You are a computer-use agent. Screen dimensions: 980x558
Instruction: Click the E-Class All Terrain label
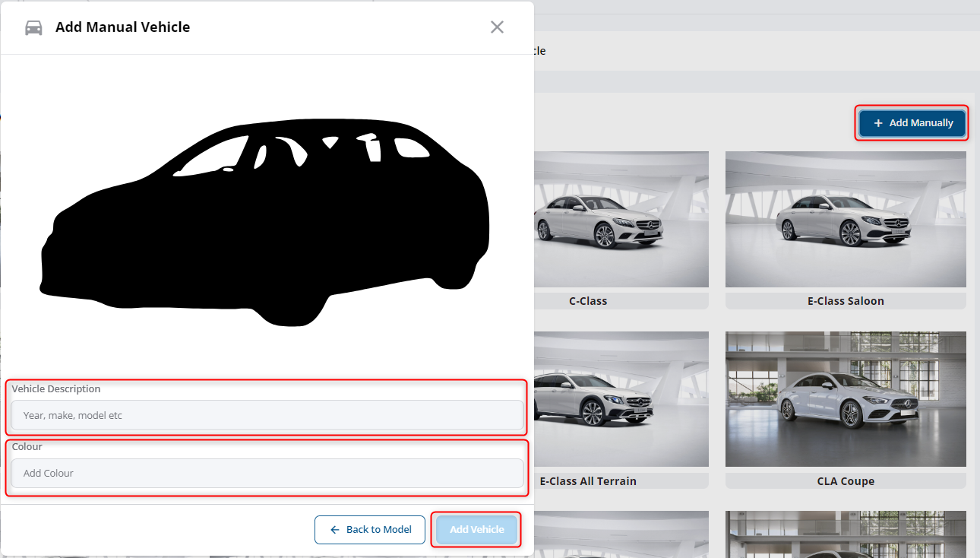point(588,481)
